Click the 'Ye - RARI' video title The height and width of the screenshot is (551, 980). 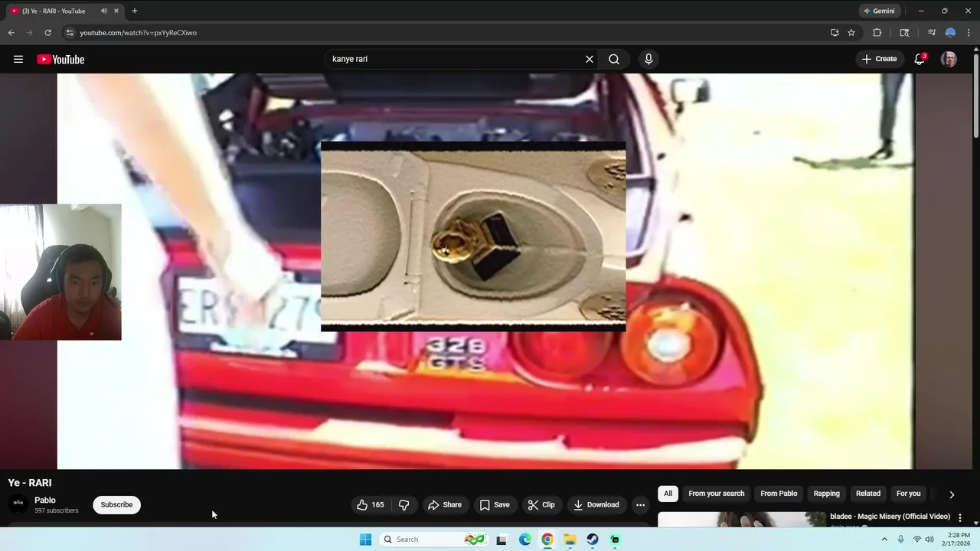click(30, 483)
